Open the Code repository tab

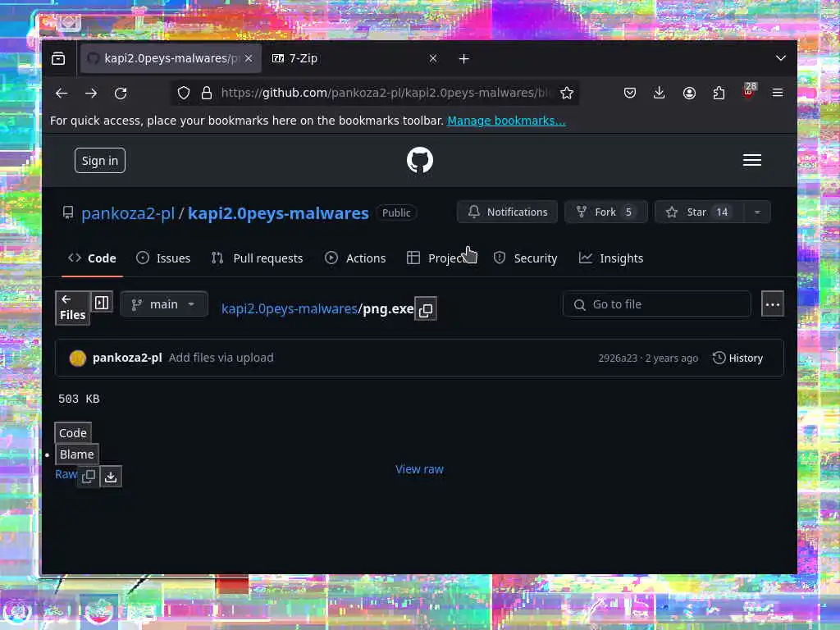click(92, 258)
